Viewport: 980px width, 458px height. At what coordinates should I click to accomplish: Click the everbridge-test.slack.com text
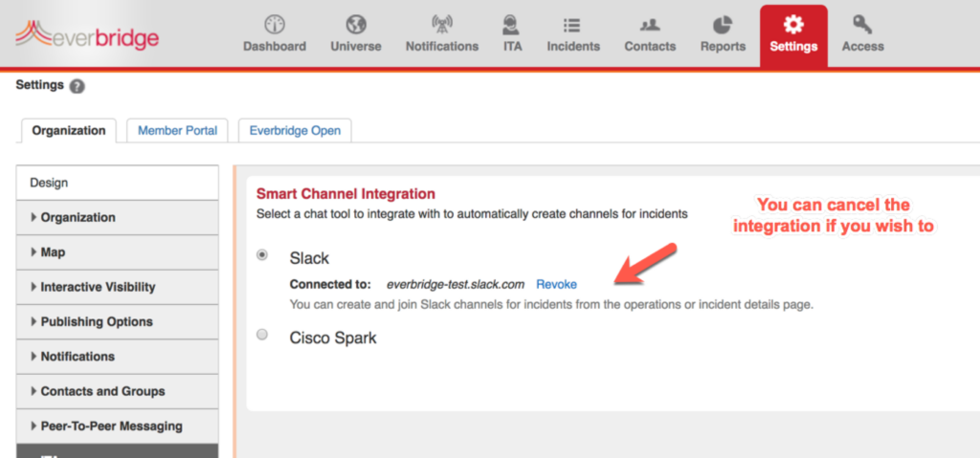pos(456,284)
